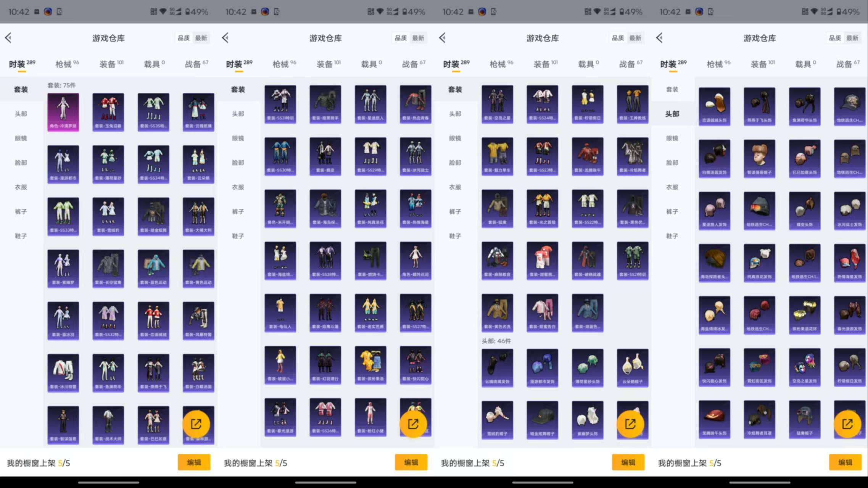Select the 套装-SS31特训 outfit thumbnail
The image size is (868, 488).
[280, 104]
